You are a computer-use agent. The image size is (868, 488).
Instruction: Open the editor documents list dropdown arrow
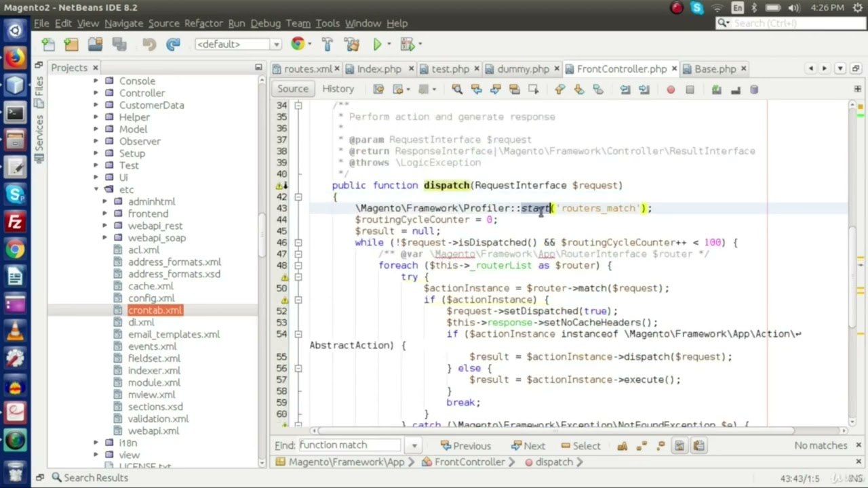click(840, 68)
